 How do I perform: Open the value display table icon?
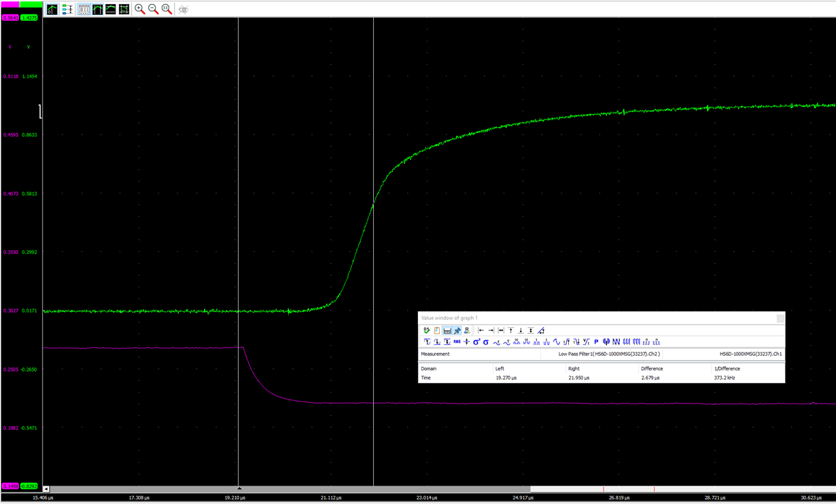tap(83, 9)
